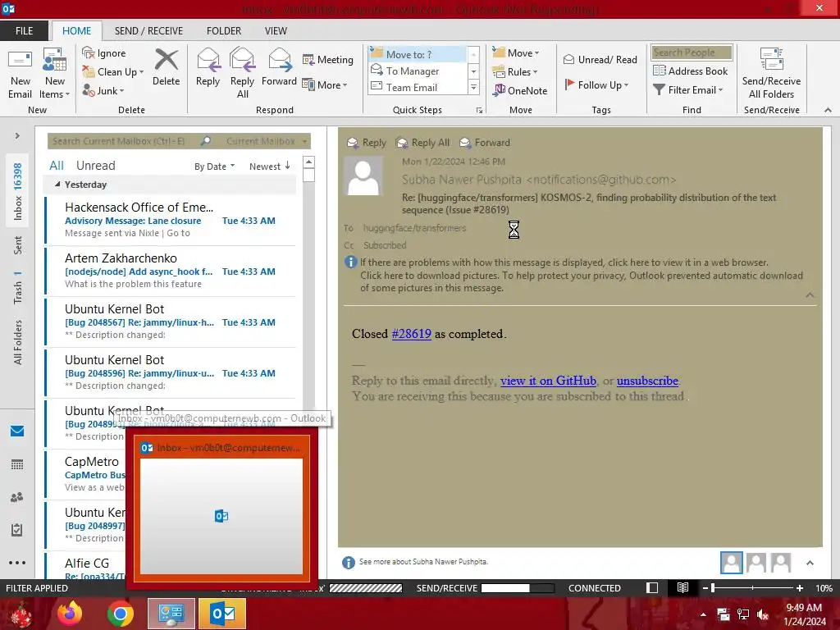Switch to Mail view
The image size is (840, 630).
pyautogui.click(x=17, y=431)
